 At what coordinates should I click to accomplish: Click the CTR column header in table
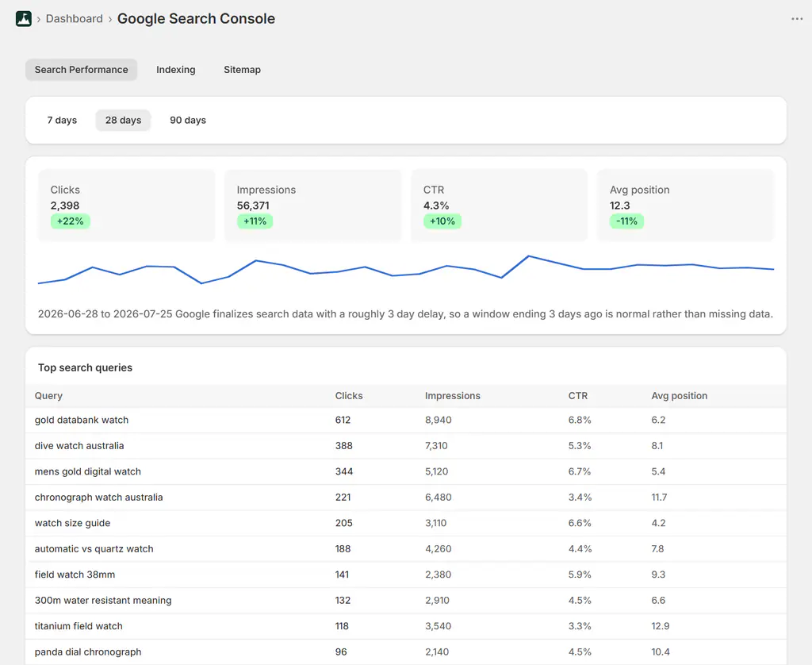click(578, 395)
